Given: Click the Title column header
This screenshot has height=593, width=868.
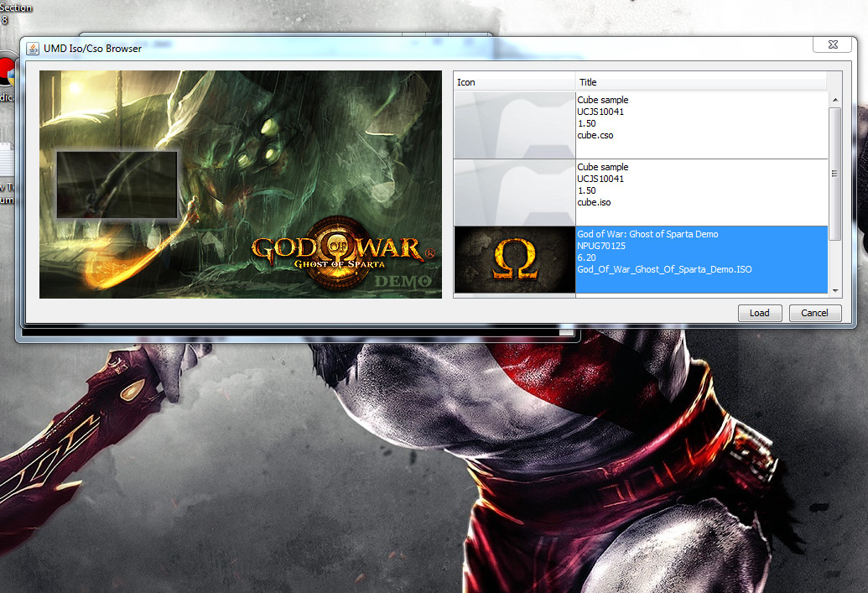Looking at the screenshot, I should 701,82.
